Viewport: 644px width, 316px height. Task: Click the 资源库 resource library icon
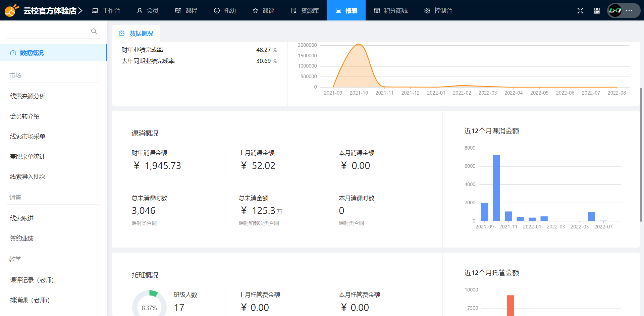(x=294, y=11)
